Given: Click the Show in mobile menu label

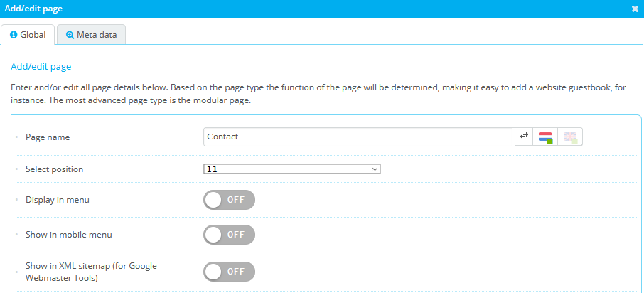Looking at the screenshot, I should pos(68,235).
